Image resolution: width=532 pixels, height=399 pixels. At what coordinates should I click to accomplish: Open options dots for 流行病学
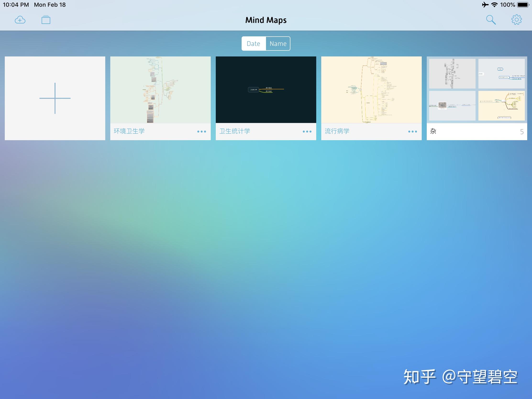[x=412, y=132]
